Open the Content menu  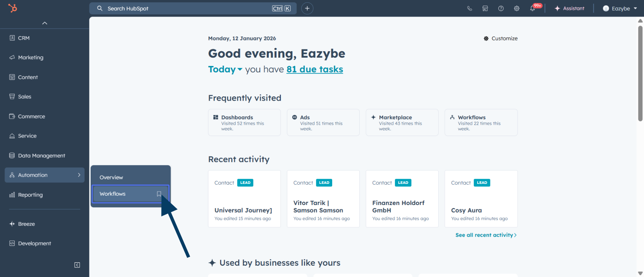[x=45, y=77]
